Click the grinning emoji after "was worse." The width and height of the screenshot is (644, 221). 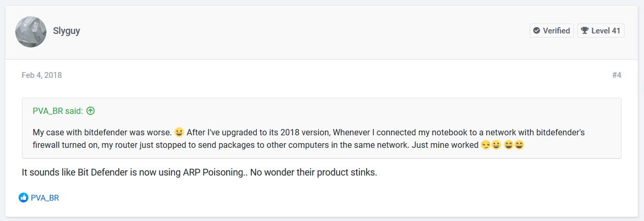pos(180,132)
